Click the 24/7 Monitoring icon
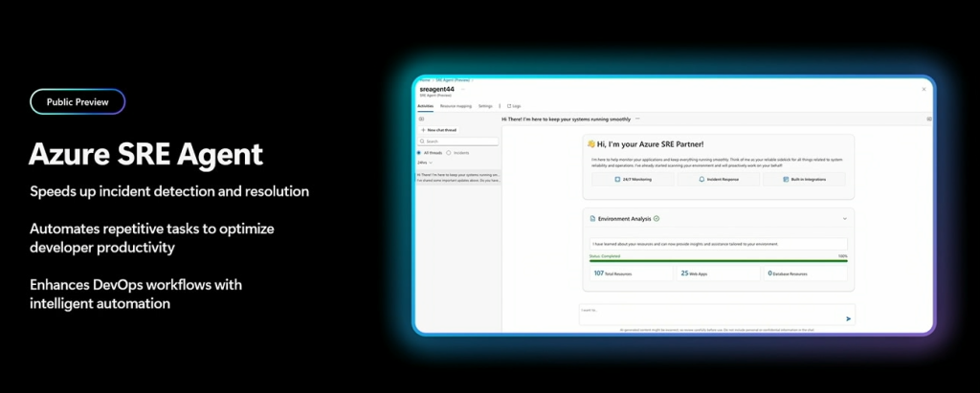 point(617,180)
